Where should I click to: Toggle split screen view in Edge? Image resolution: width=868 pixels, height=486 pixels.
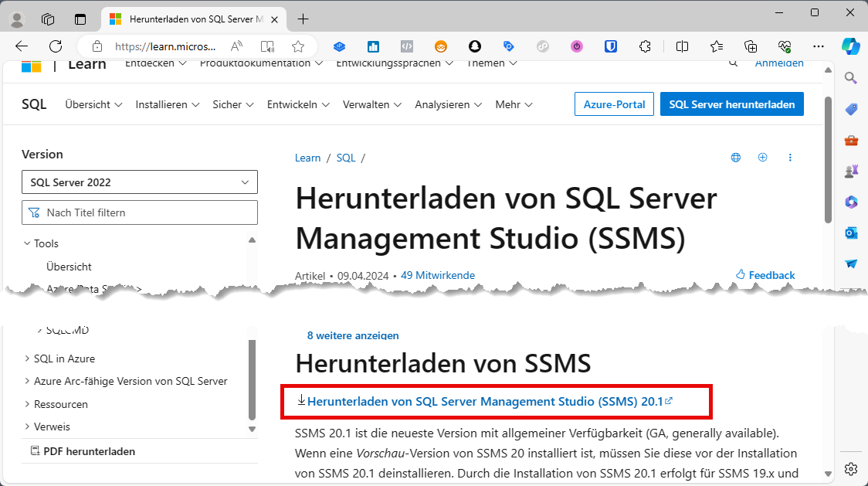point(683,46)
